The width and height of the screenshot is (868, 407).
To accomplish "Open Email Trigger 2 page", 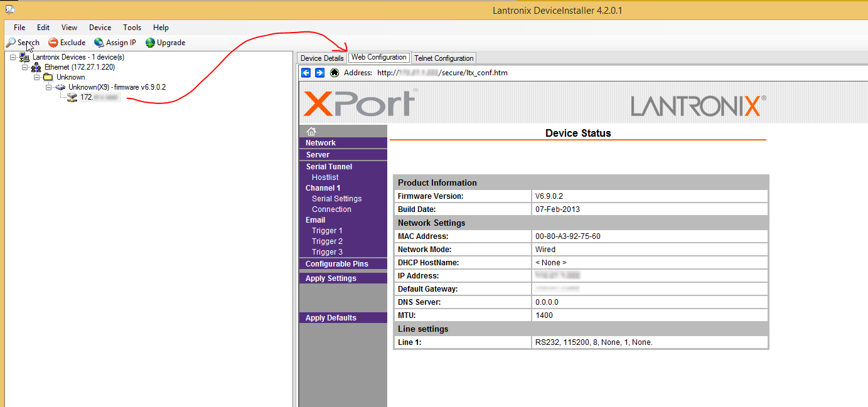I will 327,241.
